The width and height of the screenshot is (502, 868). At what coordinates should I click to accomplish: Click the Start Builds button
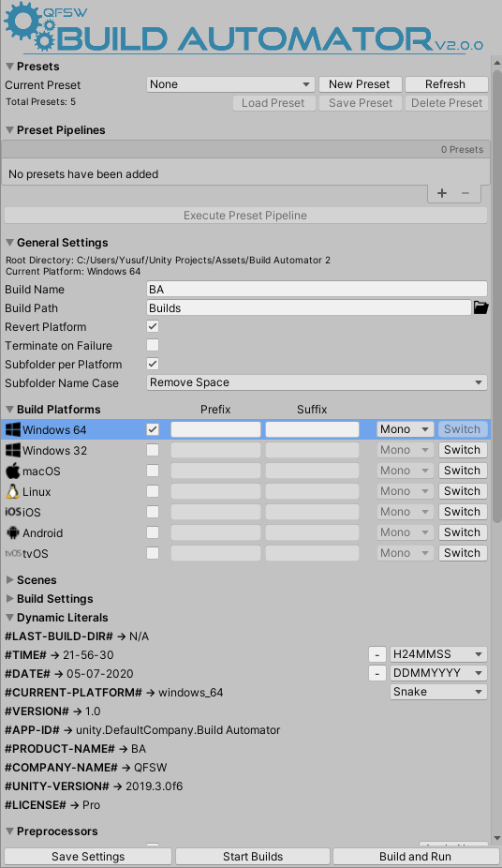pos(253,857)
